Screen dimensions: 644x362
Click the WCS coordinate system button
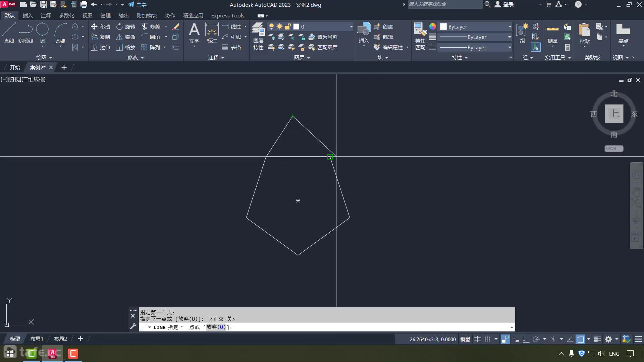click(x=614, y=148)
